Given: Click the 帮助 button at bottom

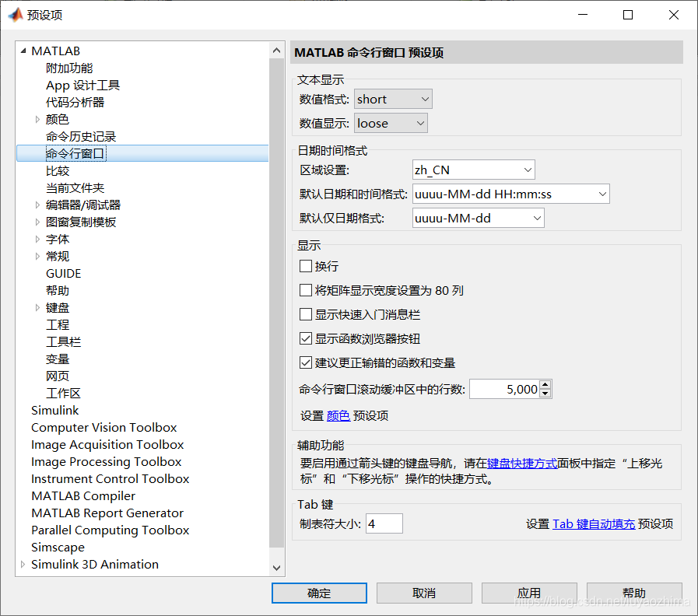Looking at the screenshot, I should tap(634, 593).
